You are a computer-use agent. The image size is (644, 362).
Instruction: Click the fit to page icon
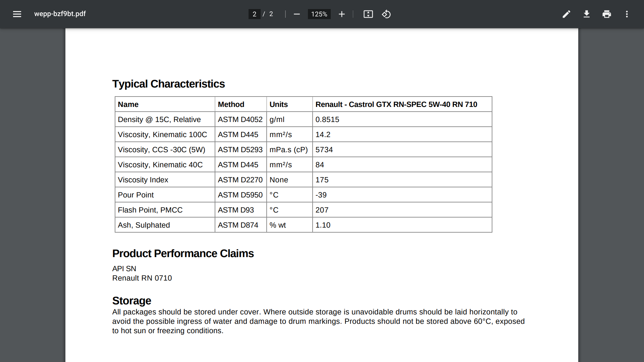pos(368,14)
